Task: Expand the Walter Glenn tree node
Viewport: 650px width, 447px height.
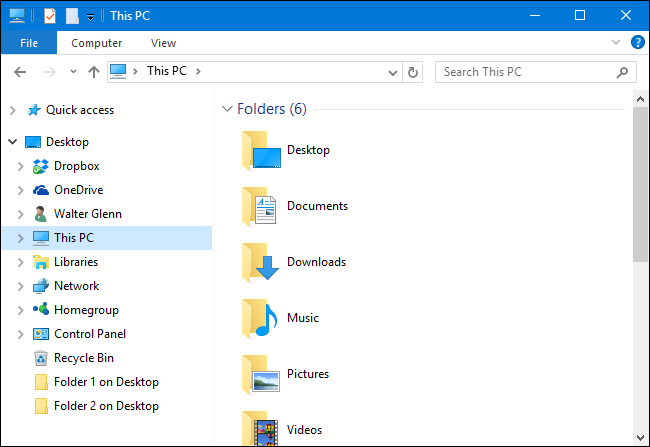Action: point(20,214)
